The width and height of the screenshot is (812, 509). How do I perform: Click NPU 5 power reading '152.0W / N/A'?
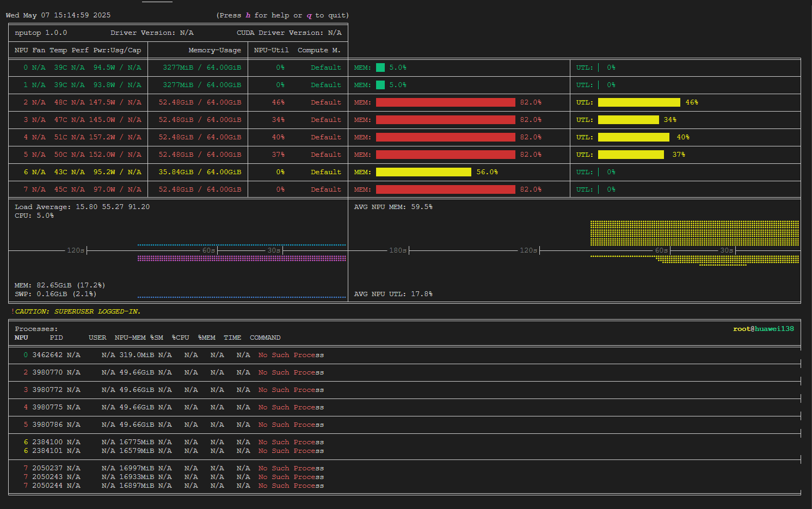[115, 155]
